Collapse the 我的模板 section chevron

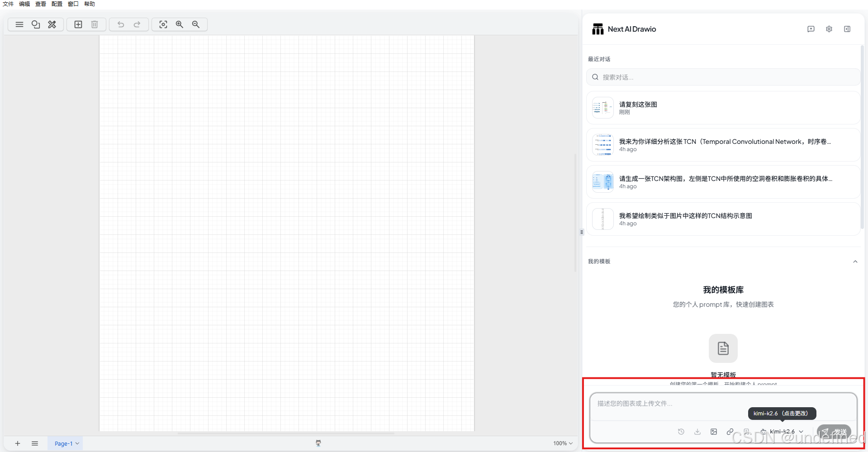(855, 262)
